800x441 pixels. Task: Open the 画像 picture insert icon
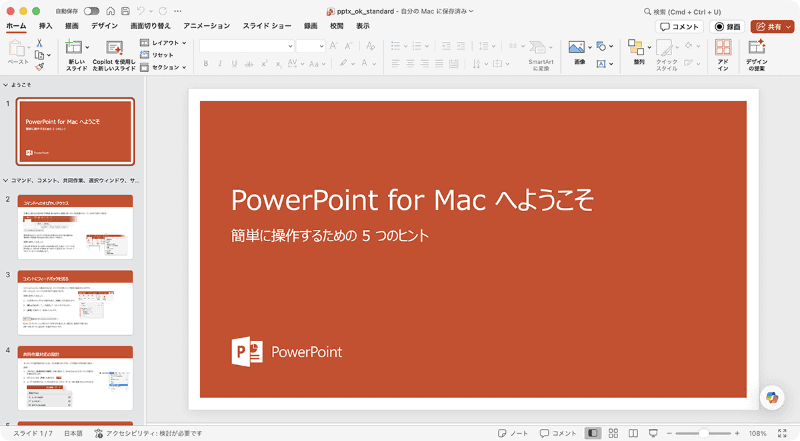pos(577,47)
